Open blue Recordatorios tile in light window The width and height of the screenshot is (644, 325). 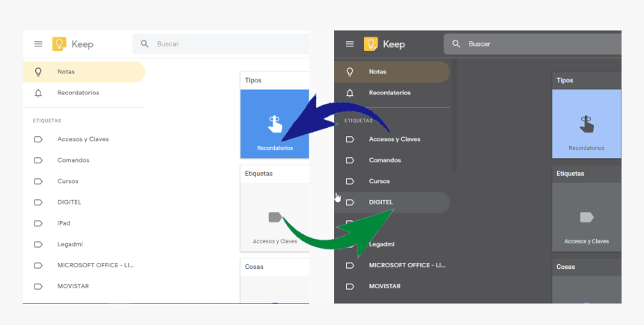[275, 124]
